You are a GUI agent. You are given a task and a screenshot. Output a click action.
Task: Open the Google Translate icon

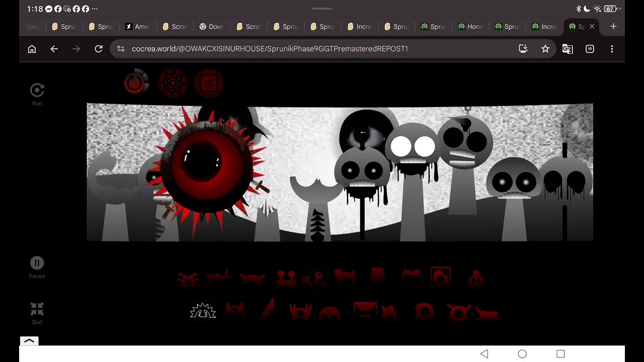[568, 49]
